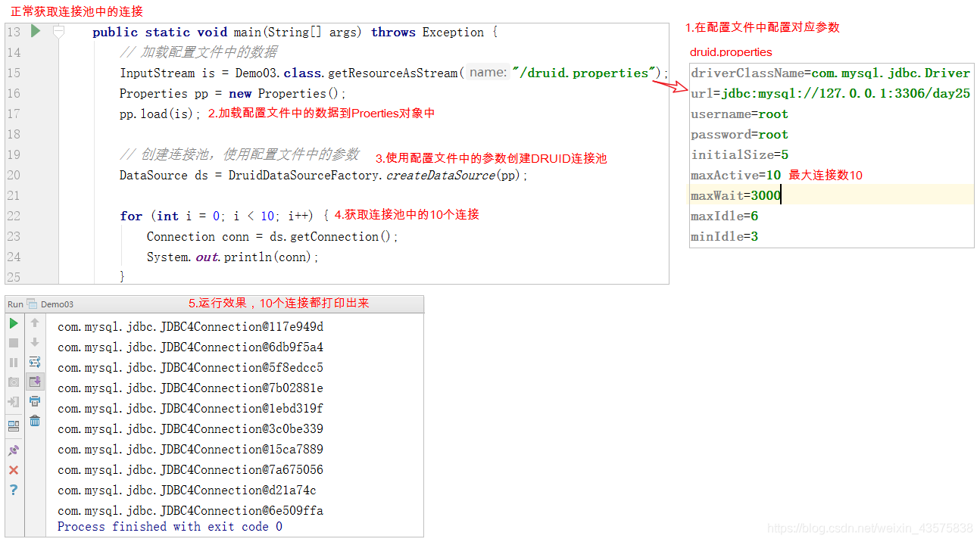This screenshot has height=542, width=980.
Task: Click the '创建连接池' comment on line 19
Action: [239, 154]
